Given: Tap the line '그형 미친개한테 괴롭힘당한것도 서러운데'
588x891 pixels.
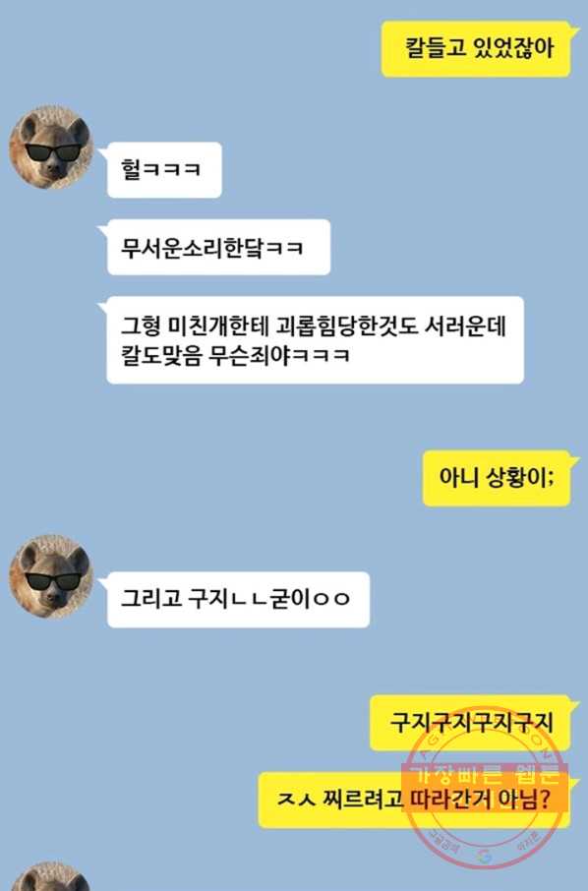Looking at the screenshot, I should (x=313, y=327).
